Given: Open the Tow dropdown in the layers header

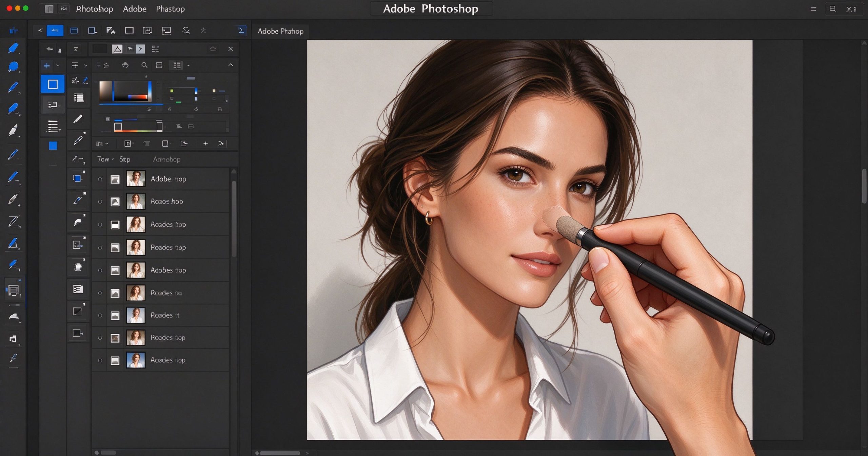Looking at the screenshot, I should coord(105,159).
